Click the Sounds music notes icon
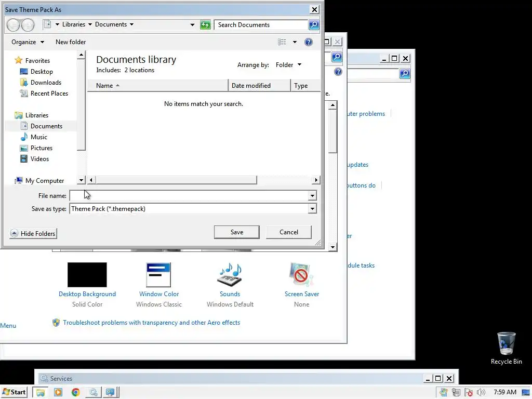532x399 pixels. pyautogui.click(x=230, y=274)
